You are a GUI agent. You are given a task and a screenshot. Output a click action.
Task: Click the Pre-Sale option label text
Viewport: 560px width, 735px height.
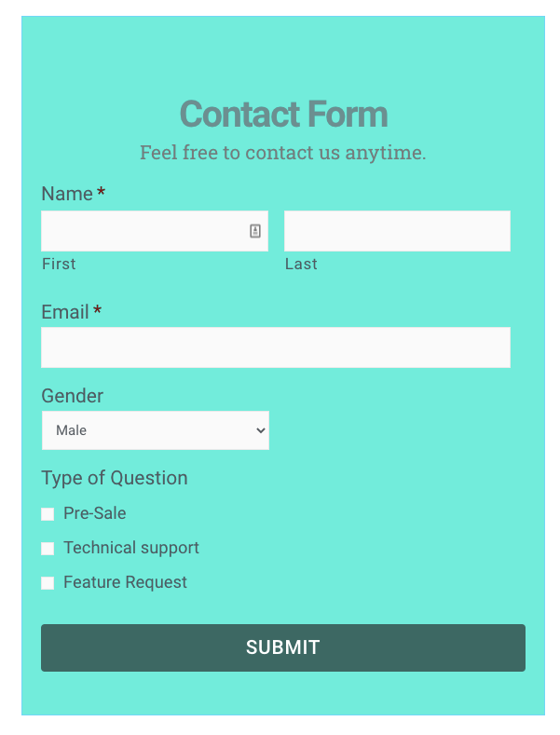point(95,513)
